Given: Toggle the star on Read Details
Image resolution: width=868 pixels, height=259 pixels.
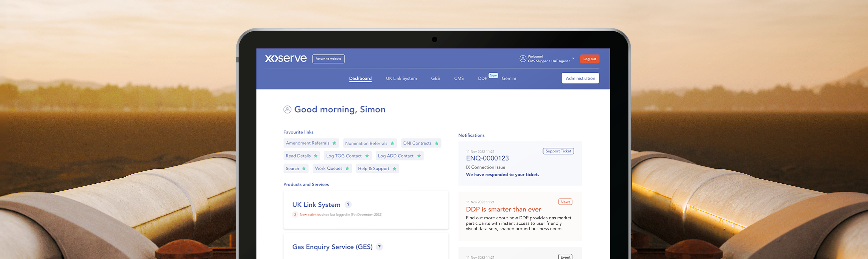Looking at the screenshot, I should click(316, 156).
